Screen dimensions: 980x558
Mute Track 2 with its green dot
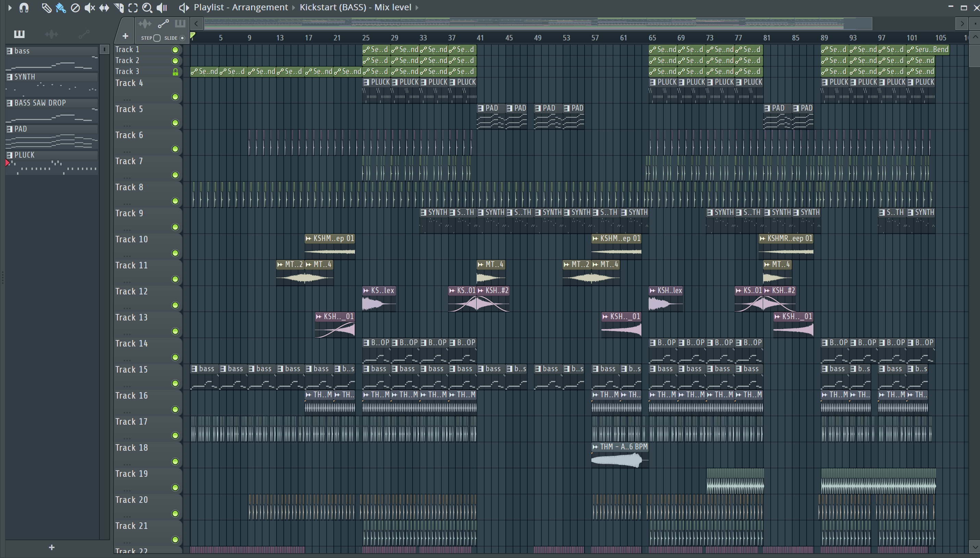(175, 61)
